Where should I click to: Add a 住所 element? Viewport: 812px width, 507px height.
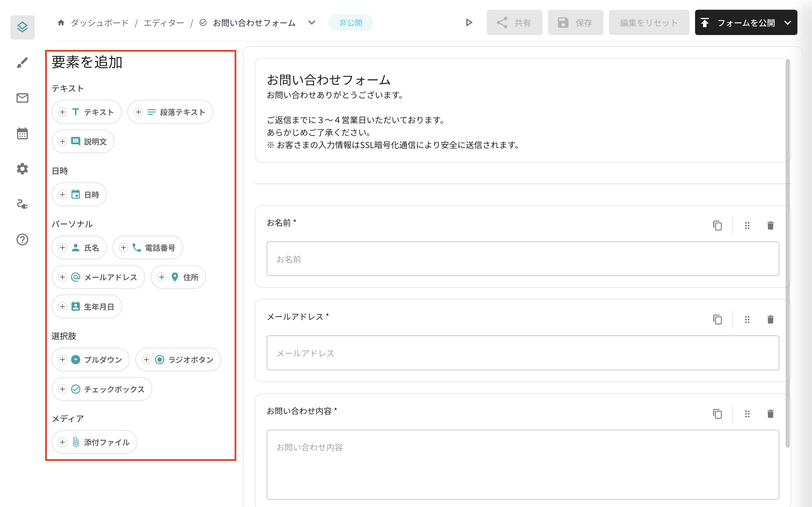(178, 277)
